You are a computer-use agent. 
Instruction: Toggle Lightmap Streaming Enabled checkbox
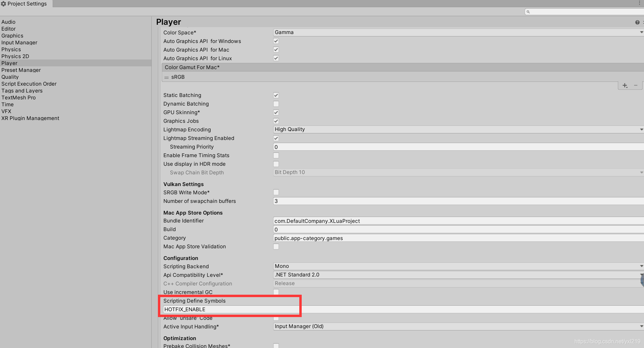pos(276,138)
